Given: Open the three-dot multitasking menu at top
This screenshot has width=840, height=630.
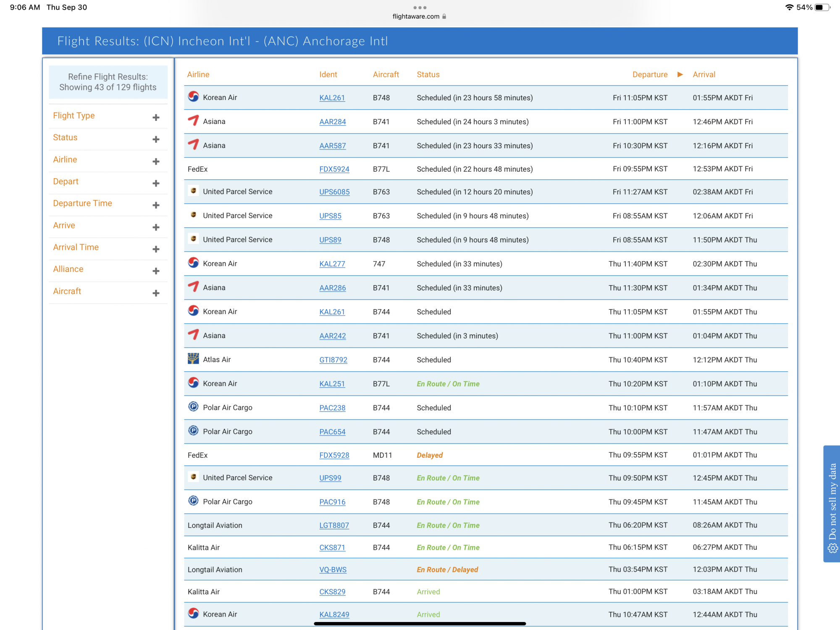Looking at the screenshot, I should click(420, 8).
